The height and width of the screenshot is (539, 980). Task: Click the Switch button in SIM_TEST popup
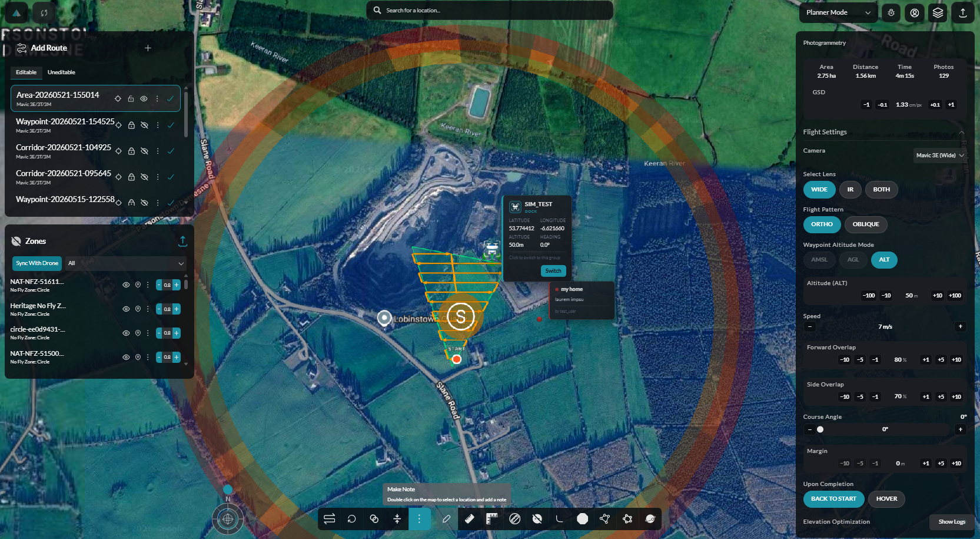point(553,271)
